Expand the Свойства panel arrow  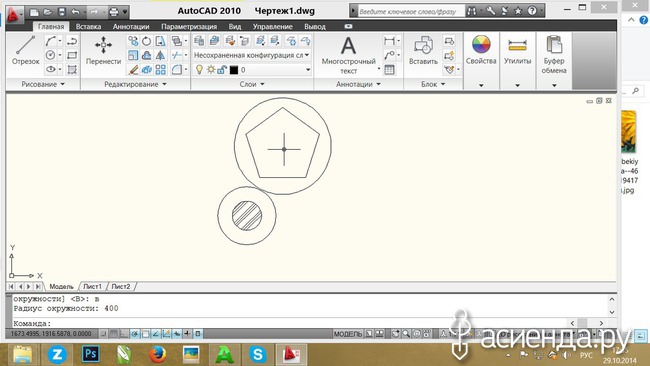481,85
